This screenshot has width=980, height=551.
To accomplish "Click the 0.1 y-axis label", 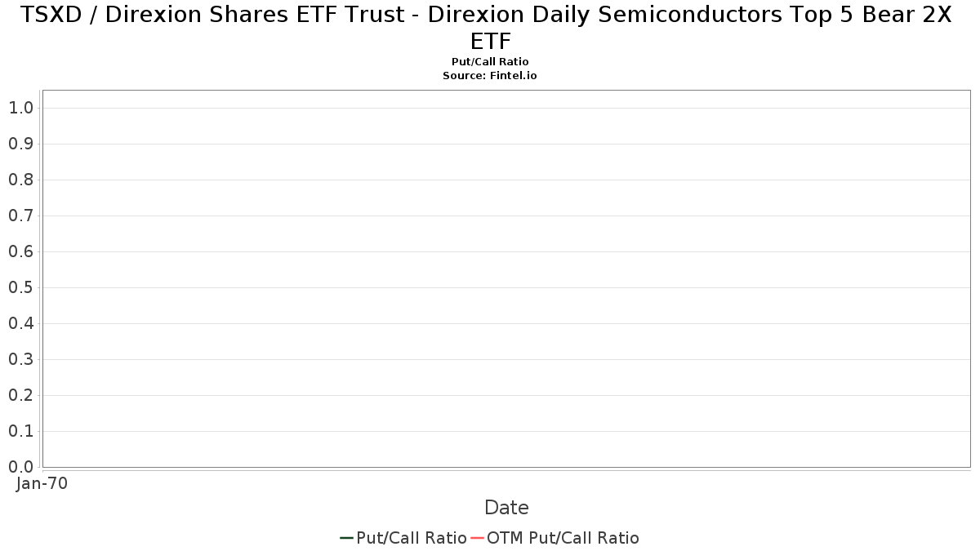I will (20, 431).
